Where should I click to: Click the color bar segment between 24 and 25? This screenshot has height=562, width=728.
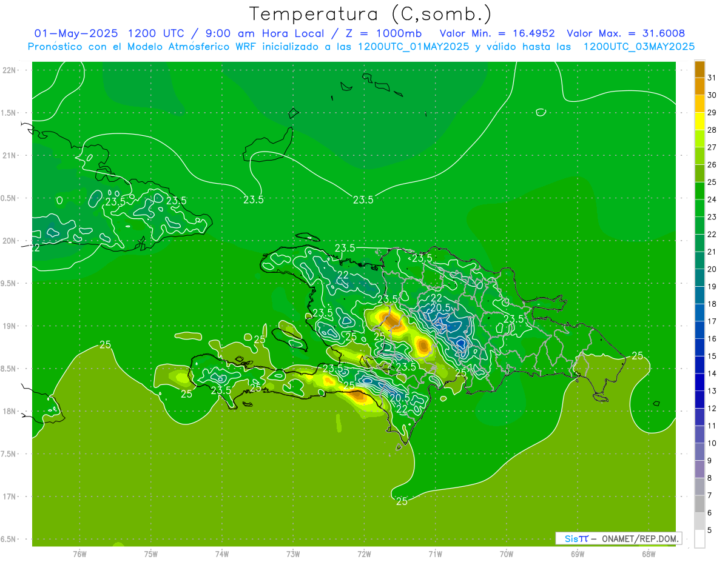699,190
